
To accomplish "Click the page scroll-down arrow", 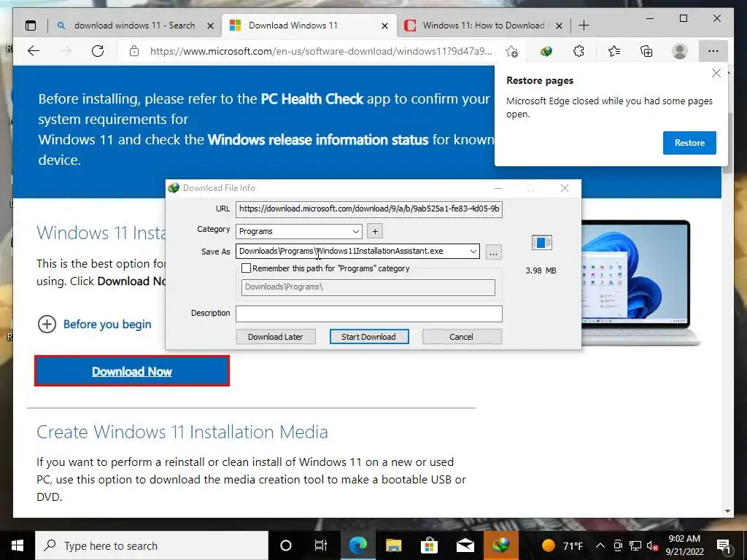I will [727, 511].
